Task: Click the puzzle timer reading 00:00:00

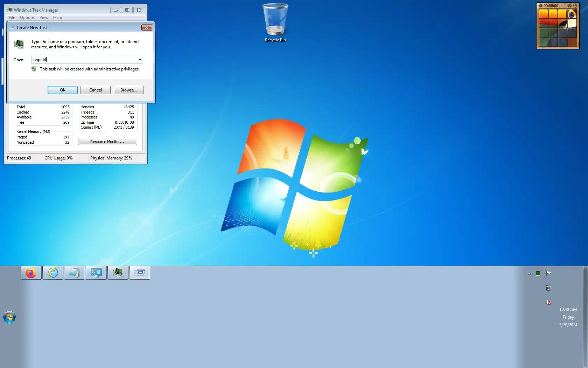Action: 551,6
